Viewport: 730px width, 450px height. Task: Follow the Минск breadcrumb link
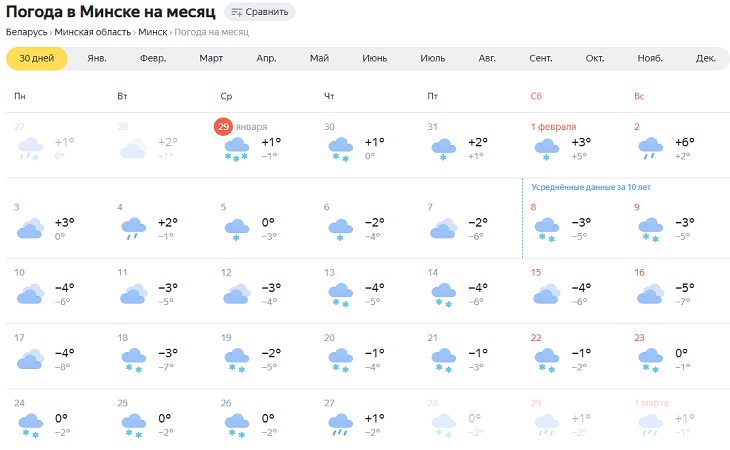tap(152, 32)
